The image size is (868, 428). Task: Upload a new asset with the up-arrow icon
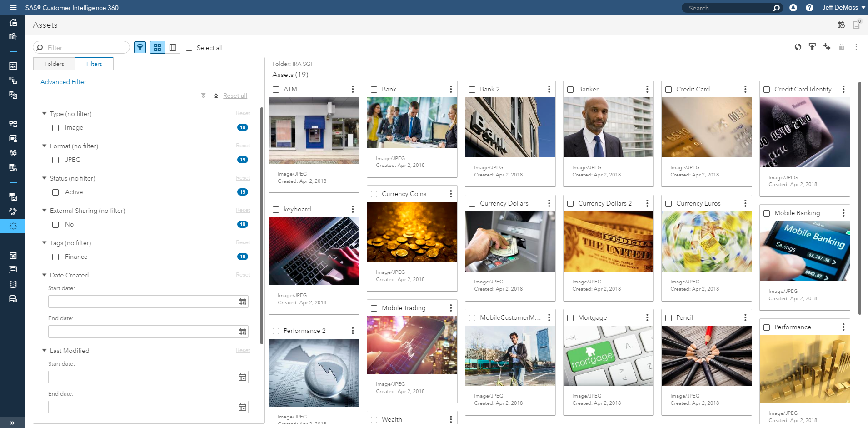[x=812, y=47]
